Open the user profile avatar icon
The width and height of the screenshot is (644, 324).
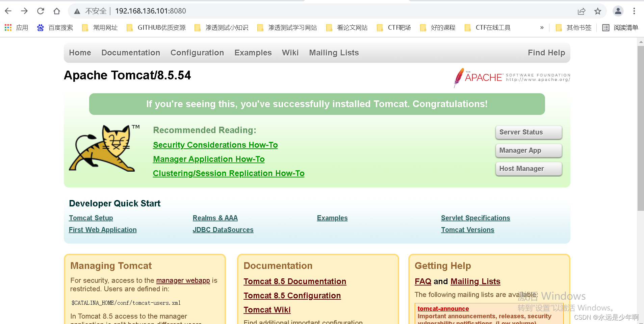tap(618, 11)
